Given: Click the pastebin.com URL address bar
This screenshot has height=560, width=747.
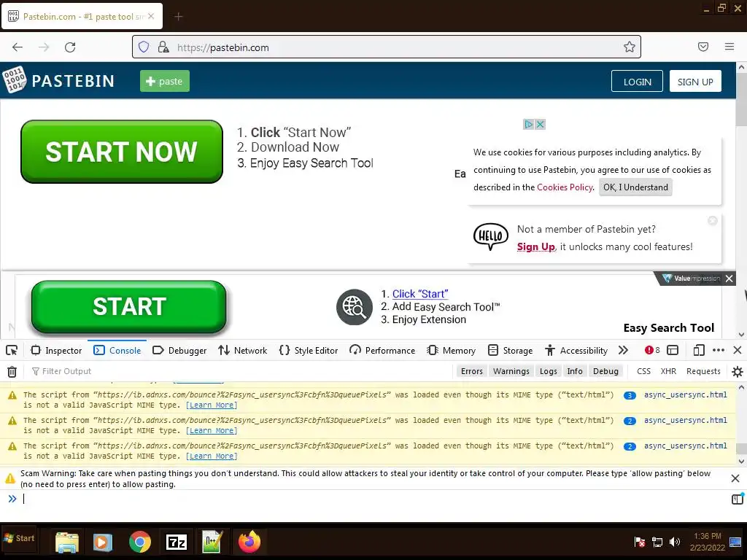Looking at the screenshot, I should (x=386, y=47).
